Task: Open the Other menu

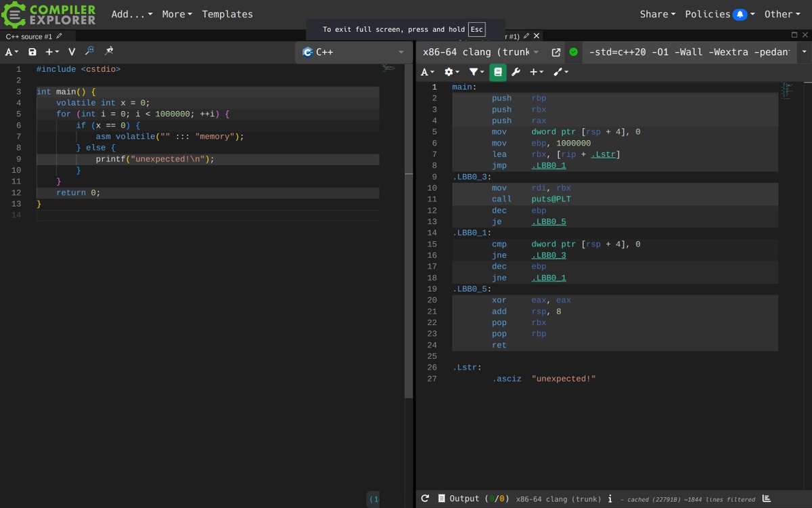Action: [x=782, y=14]
